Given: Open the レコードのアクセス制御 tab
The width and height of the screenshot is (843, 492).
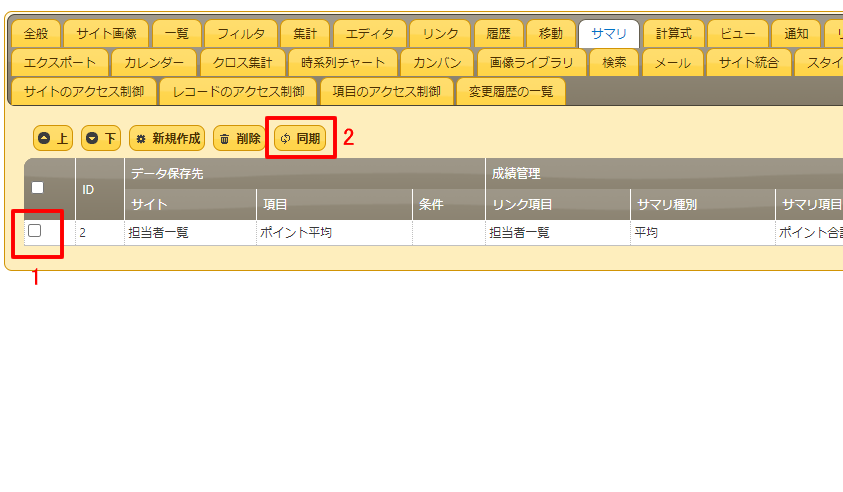Looking at the screenshot, I should 238,92.
